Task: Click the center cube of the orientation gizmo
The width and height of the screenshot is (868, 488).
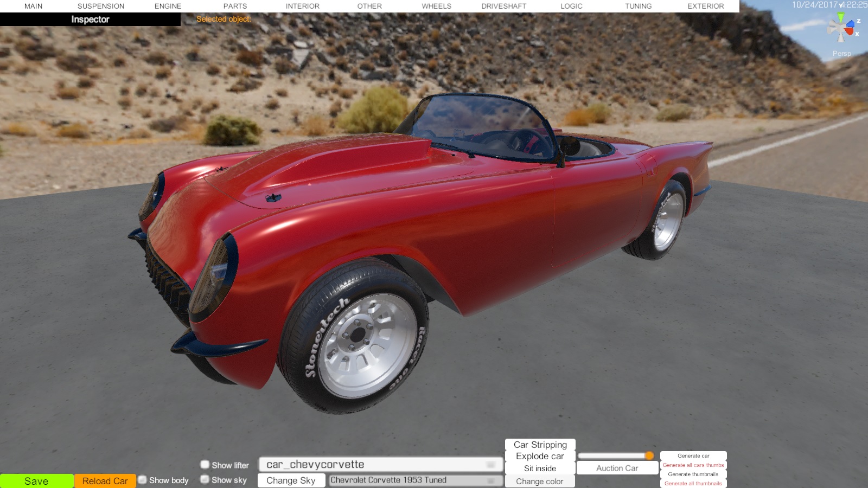Action: 841,28
